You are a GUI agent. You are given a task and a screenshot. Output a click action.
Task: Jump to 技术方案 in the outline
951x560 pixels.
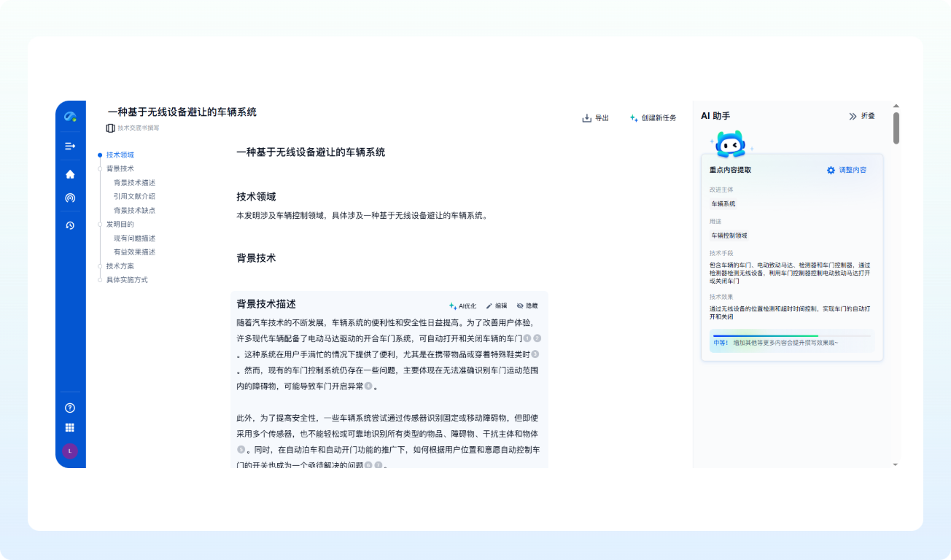(120, 266)
